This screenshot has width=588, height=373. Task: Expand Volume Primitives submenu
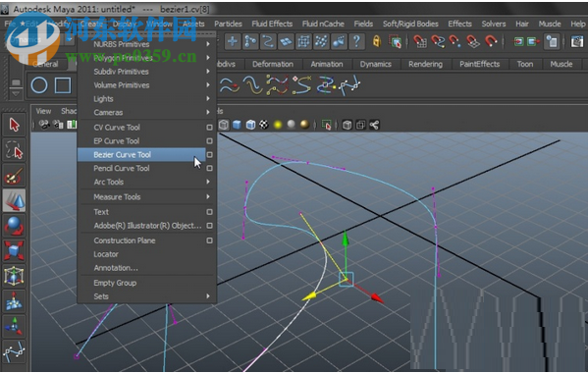(146, 85)
